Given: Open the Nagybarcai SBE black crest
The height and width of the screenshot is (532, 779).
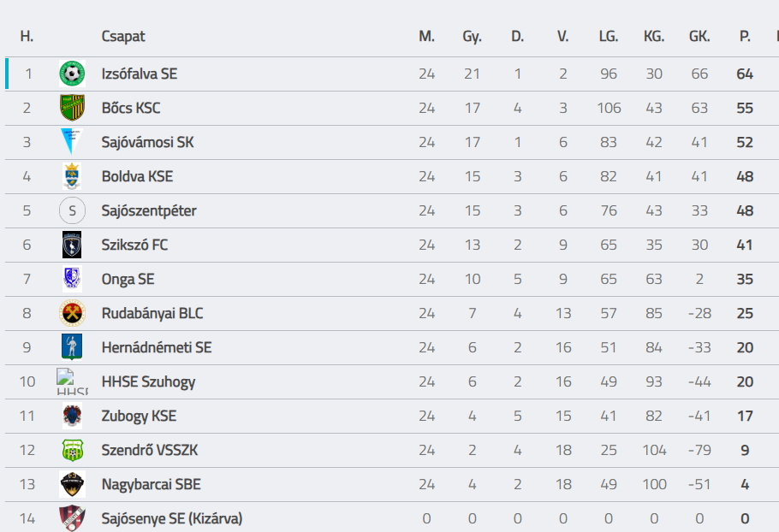Looking at the screenshot, I should click(72, 484).
